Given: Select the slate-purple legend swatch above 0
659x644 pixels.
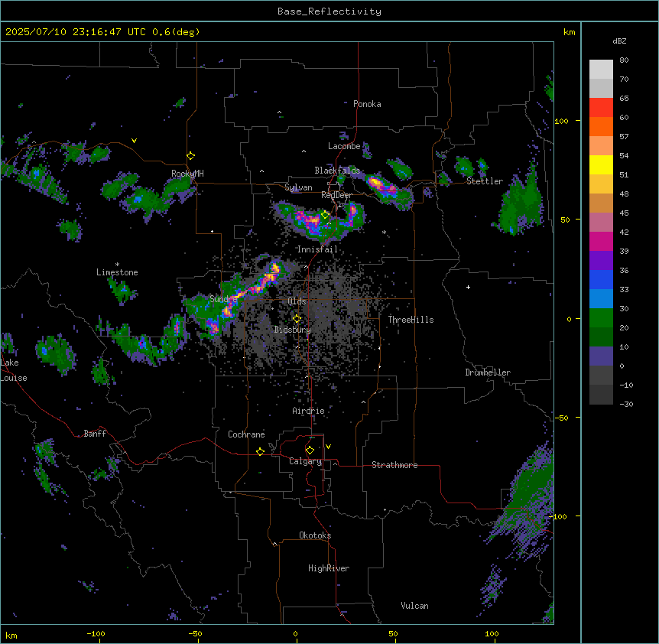Looking at the screenshot, I should [601, 356].
